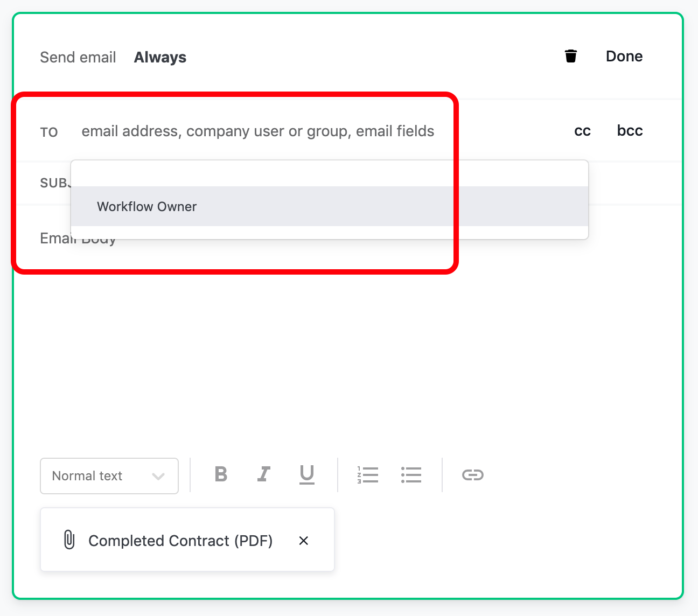The image size is (698, 616).
Task: Select the Send email step label
Action: pyautogui.click(x=78, y=57)
